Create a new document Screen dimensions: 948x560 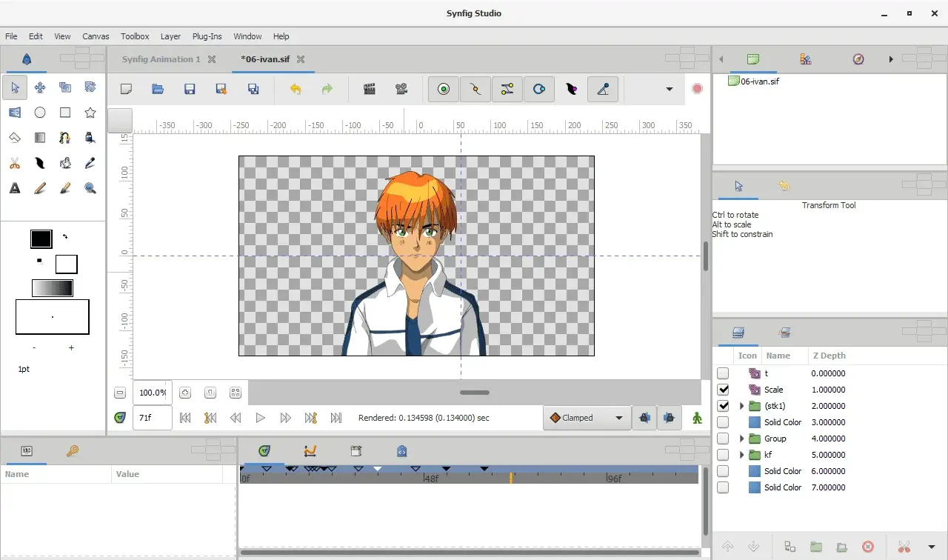(x=126, y=89)
